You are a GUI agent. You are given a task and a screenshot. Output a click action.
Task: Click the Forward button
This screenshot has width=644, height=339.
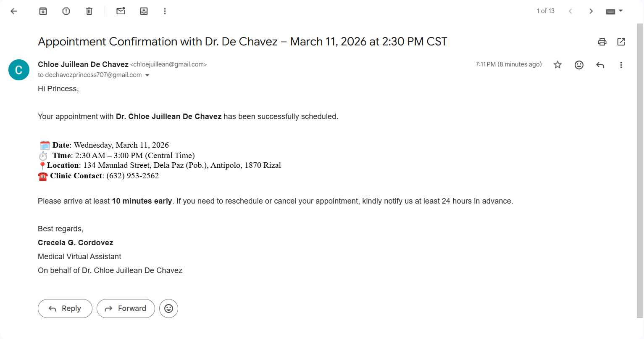click(126, 308)
